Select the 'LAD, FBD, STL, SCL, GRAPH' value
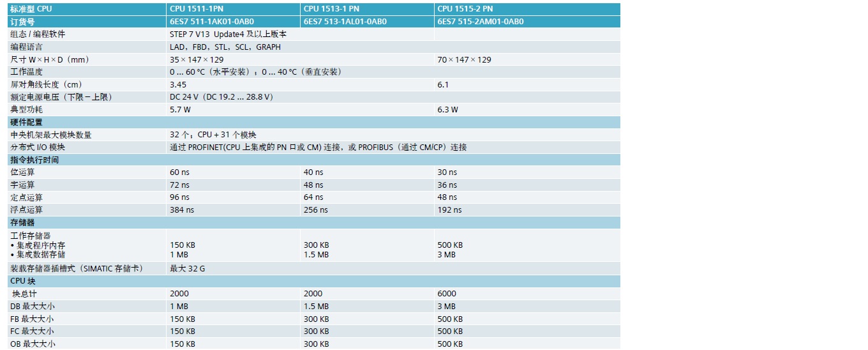 (225, 47)
